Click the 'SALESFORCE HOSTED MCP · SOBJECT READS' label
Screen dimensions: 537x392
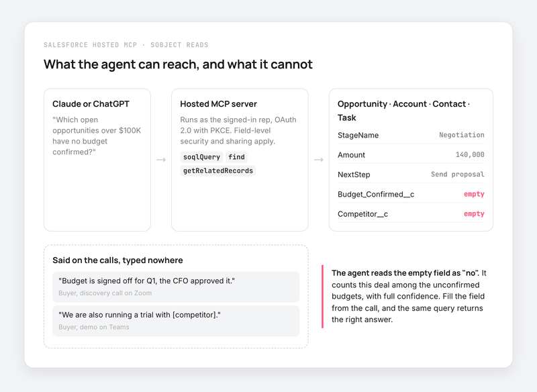point(126,45)
